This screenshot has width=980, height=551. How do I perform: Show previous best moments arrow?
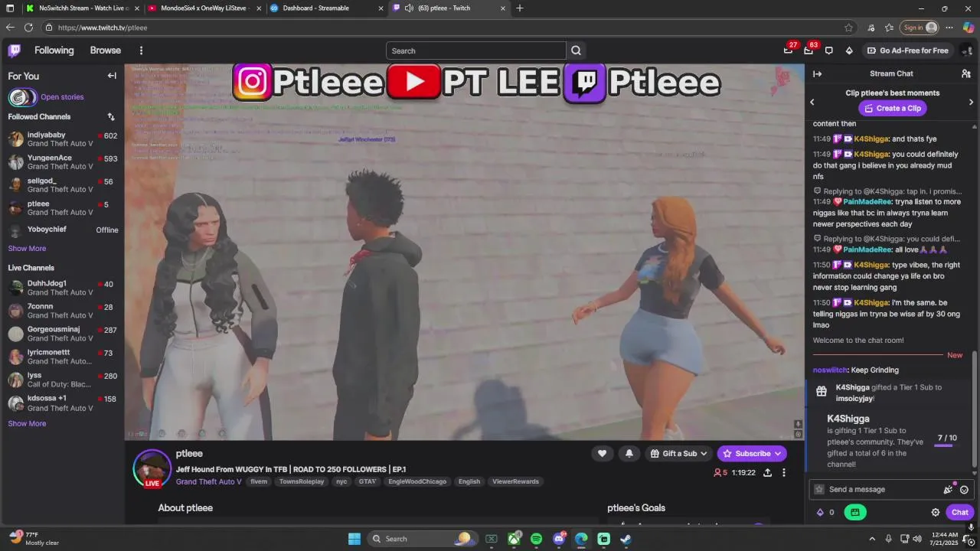pos(812,102)
